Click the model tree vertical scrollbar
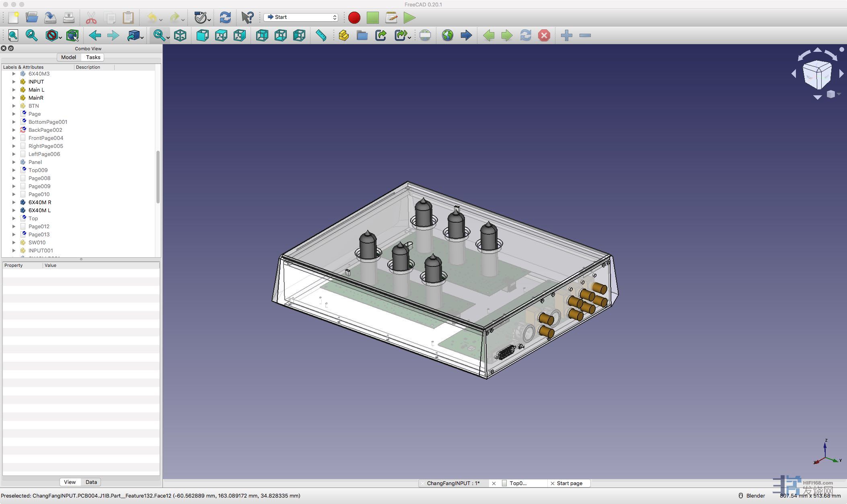The image size is (847, 504). tap(158, 177)
